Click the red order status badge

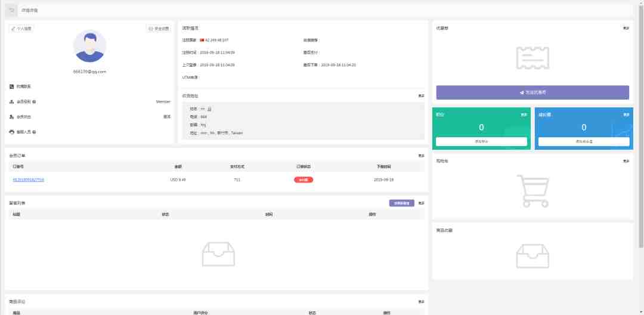[303, 180]
